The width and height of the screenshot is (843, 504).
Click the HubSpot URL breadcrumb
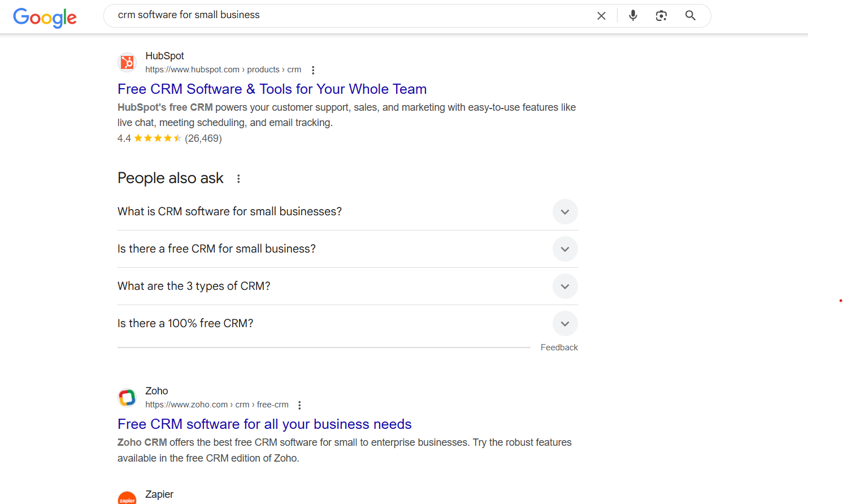223,69
